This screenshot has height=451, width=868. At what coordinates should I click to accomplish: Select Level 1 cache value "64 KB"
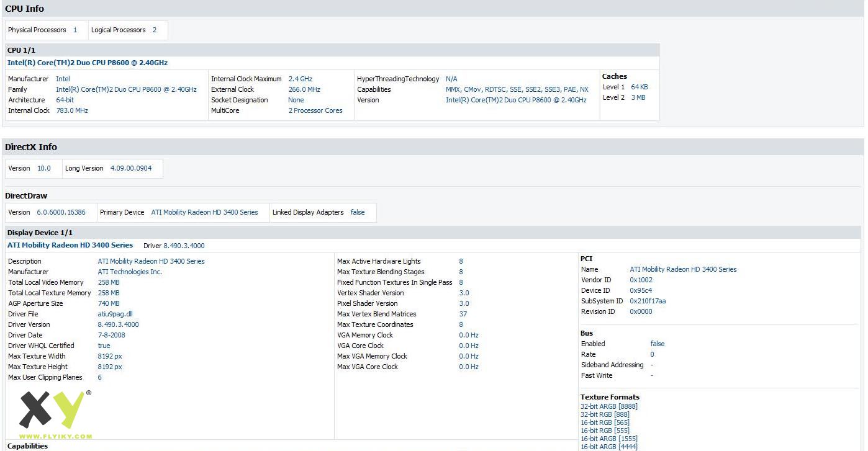[640, 87]
